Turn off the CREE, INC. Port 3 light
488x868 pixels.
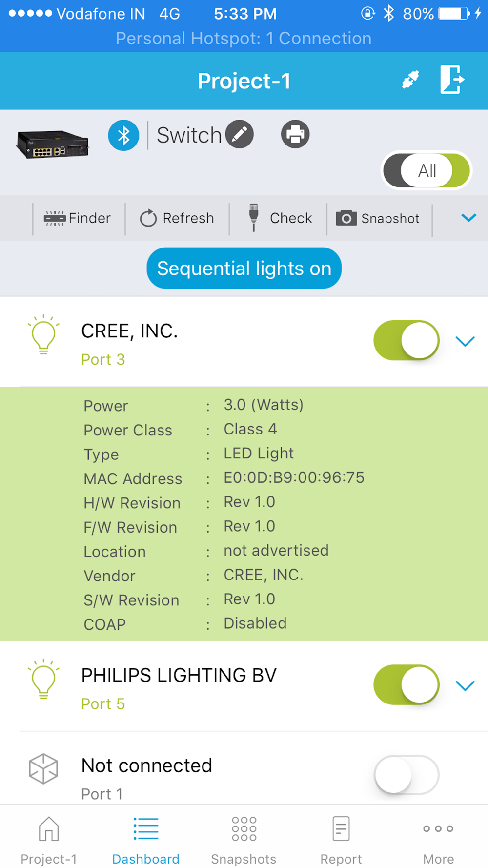click(x=406, y=340)
